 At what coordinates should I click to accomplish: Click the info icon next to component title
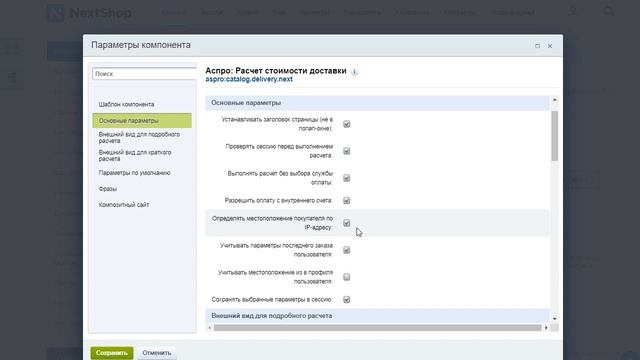coord(354,72)
